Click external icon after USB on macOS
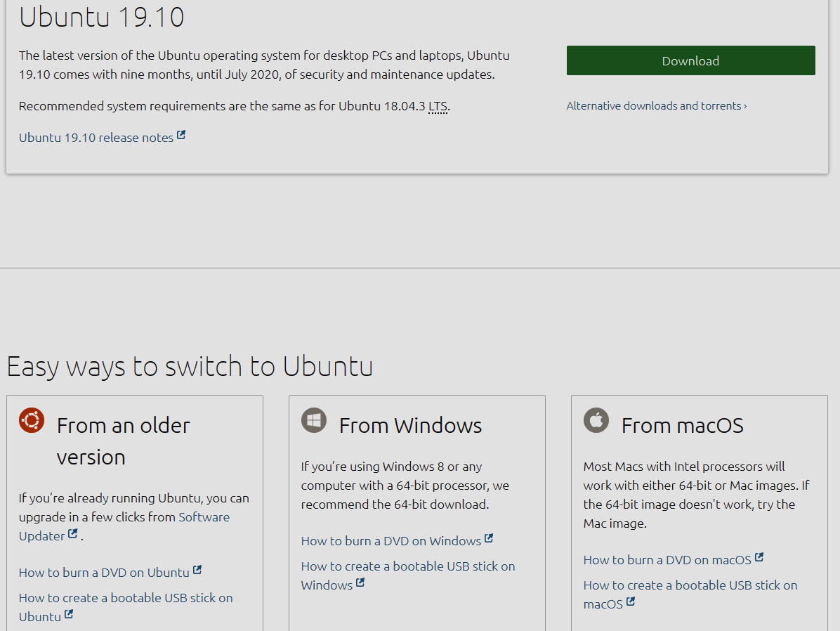840x631 pixels. pyautogui.click(x=631, y=601)
